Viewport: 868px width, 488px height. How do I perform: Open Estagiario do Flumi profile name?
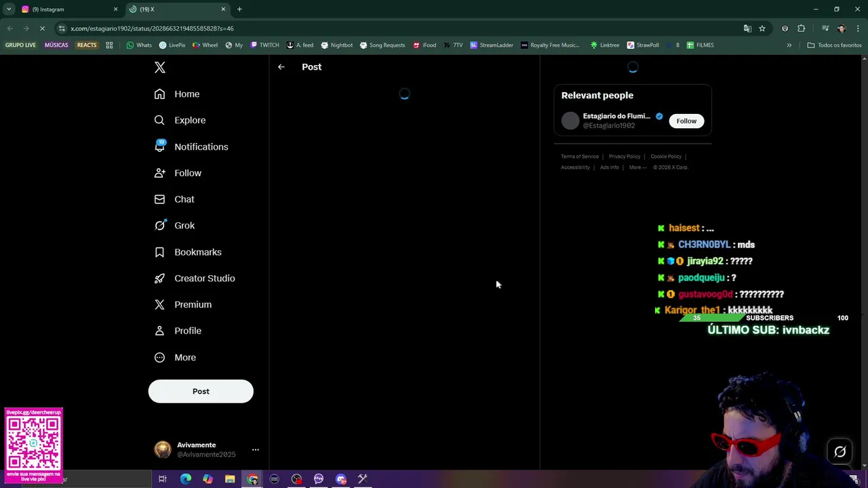(616, 116)
